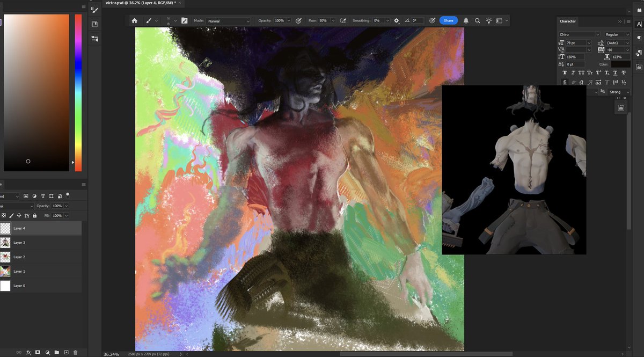Open the Flow dropdown arrow

pyautogui.click(x=333, y=21)
